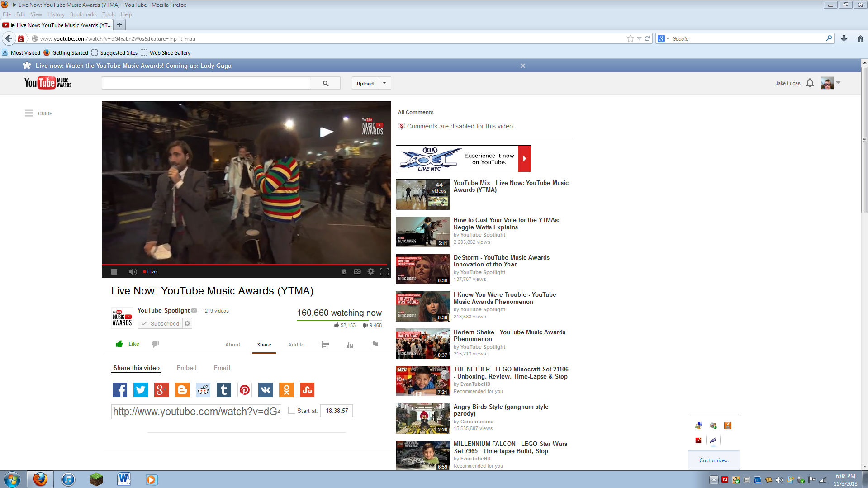Open the About tab under video
This screenshot has height=488, width=868.
(x=233, y=345)
